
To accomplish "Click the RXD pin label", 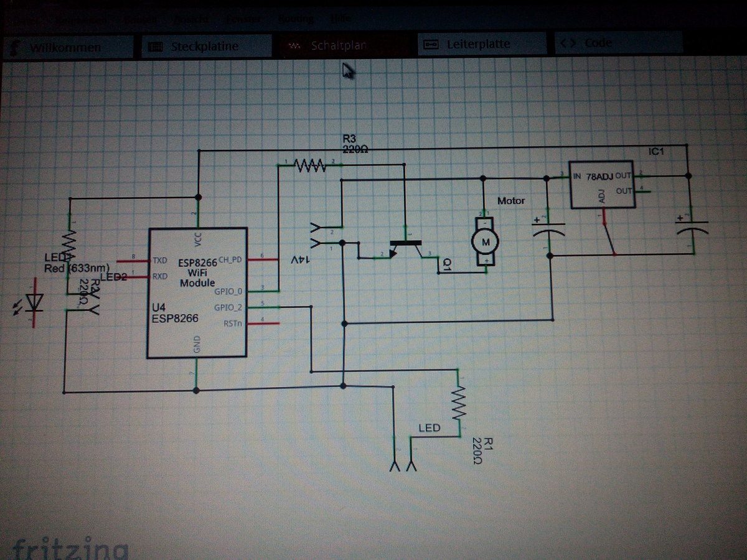I will coord(159,276).
